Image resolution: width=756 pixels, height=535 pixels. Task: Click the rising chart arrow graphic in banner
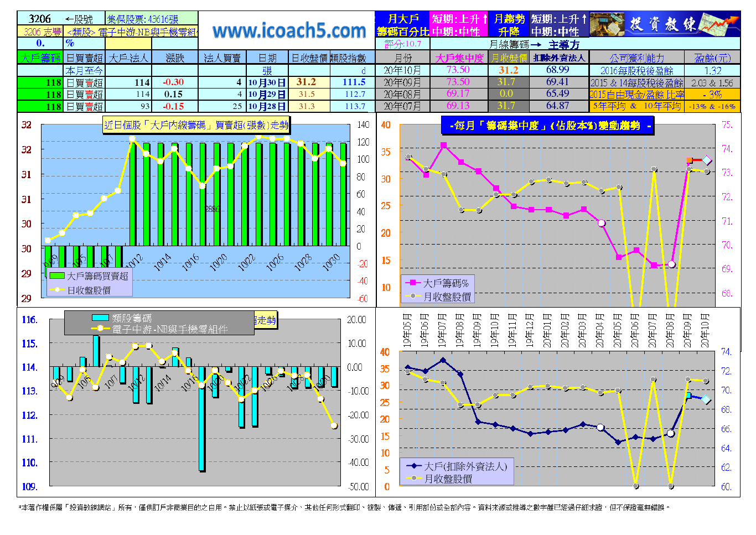[719, 24]
